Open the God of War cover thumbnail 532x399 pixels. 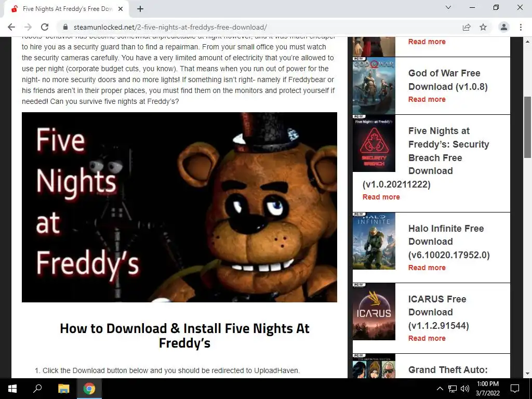pyautogui.click(x=374, y=86)
